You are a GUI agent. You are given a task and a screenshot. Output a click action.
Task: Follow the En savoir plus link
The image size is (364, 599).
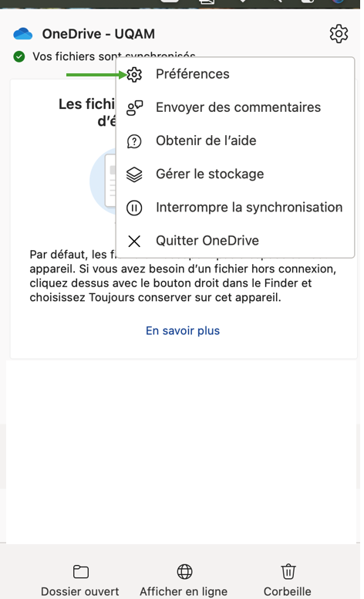click(183, 330)
